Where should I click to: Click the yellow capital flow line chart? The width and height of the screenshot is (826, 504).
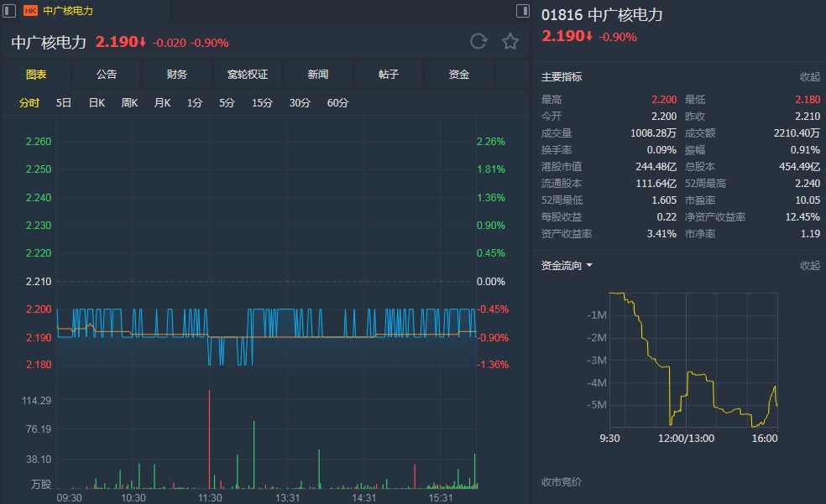coord(693,359)
